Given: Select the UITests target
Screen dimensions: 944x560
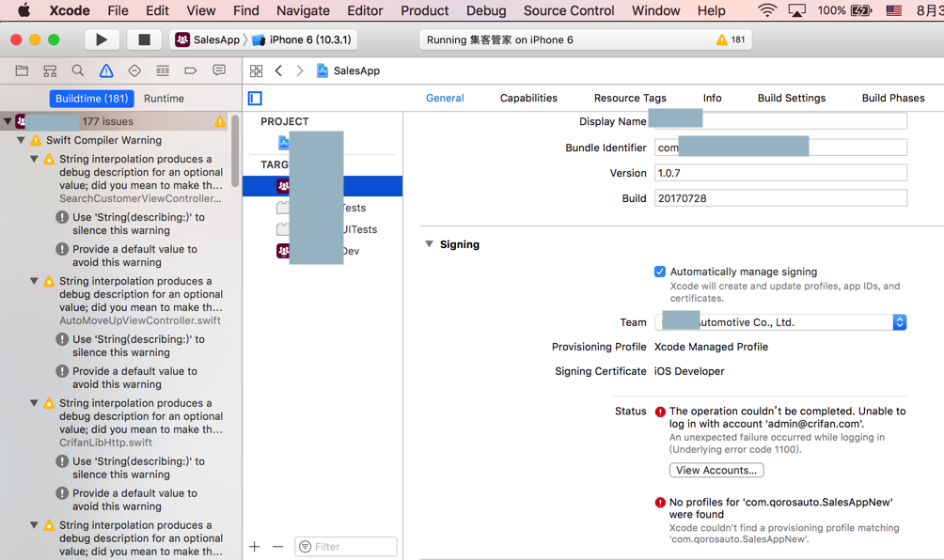Looking at the screenshot, I should (x=323, y=230).
